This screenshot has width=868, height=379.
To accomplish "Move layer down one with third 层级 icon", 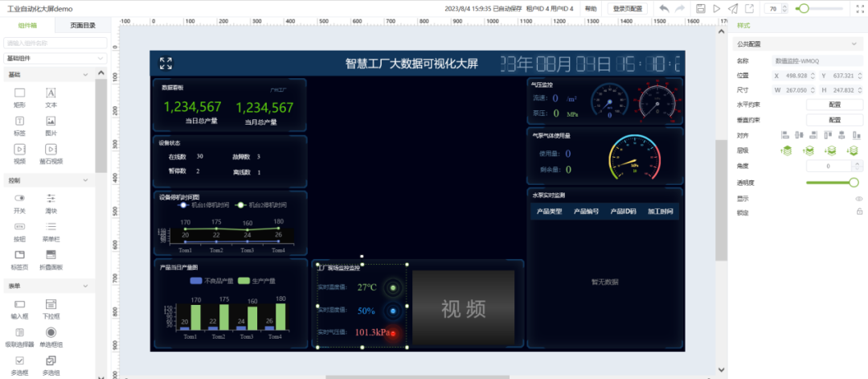I will (830, 150).
